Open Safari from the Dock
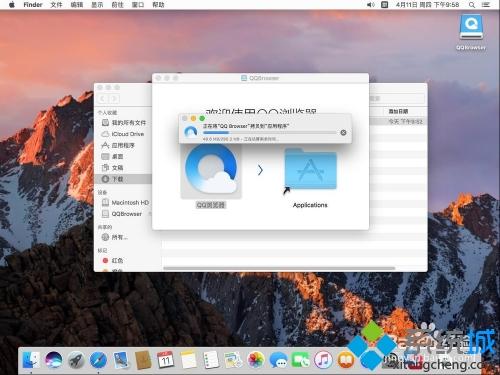The height and width of the screenshot is (375, 500). 98,360
